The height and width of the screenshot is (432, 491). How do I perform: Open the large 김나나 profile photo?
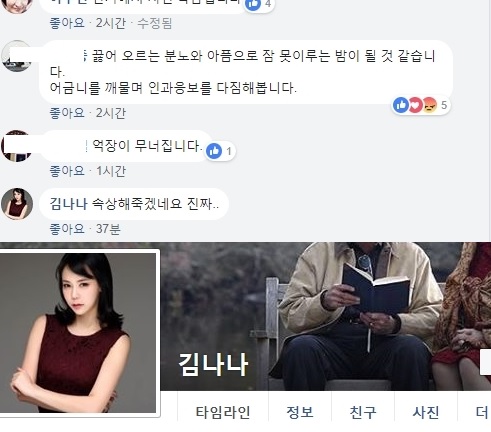coord(78,333)
